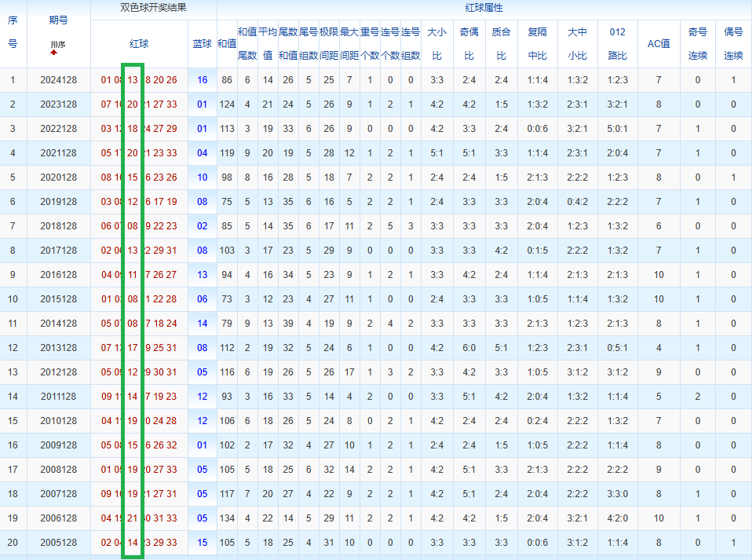Click the AC值 column header
Screen dimensions: 756x560
659,44
